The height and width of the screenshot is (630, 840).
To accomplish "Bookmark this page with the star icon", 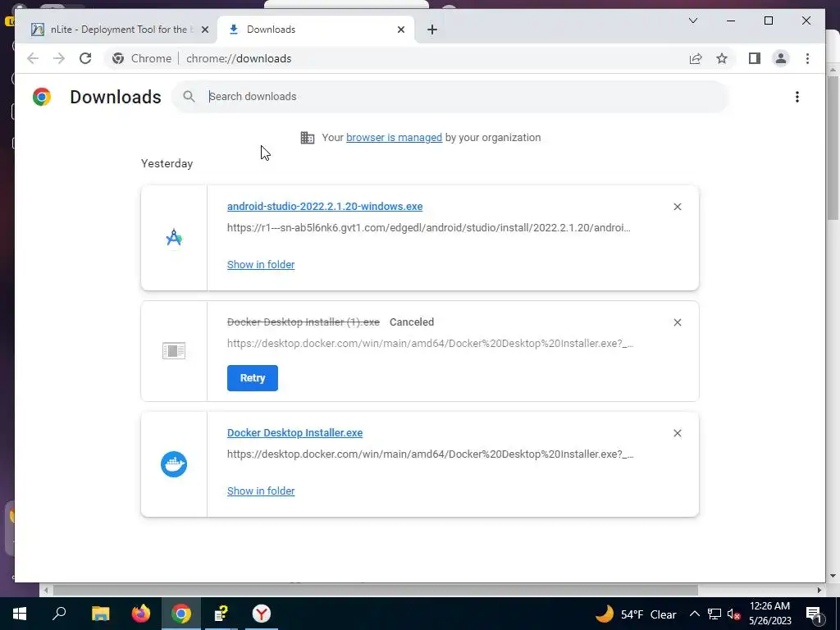I will click(x=722, y=58).
